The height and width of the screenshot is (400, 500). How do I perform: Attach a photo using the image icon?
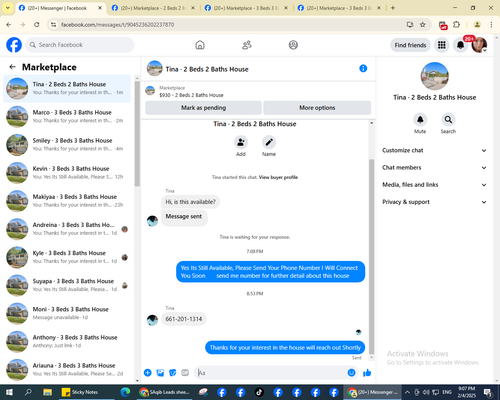pos(160,373)
